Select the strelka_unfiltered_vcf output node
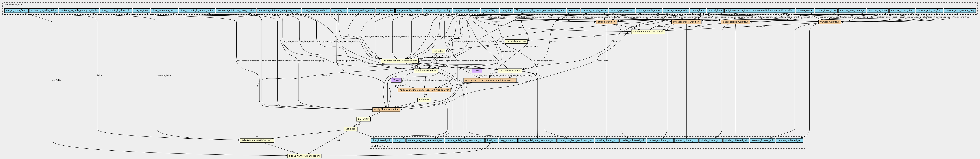Viewport: 980px width, 159px height. [x=632, y=140]
